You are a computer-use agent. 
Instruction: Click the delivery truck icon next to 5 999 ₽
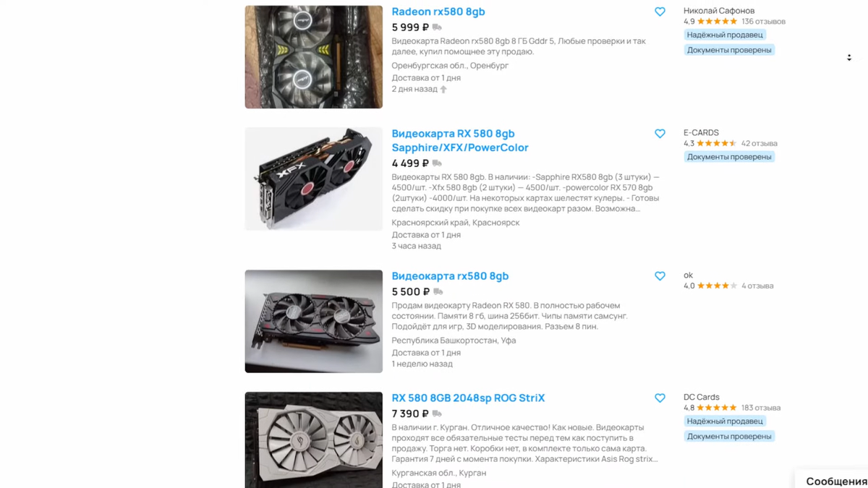[437, 27]
